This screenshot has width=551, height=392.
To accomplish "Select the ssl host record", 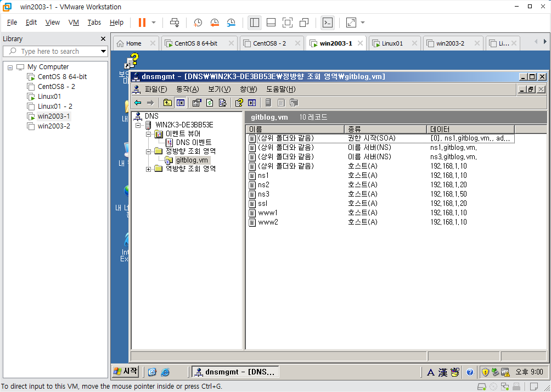I will (x=262, y=203).
